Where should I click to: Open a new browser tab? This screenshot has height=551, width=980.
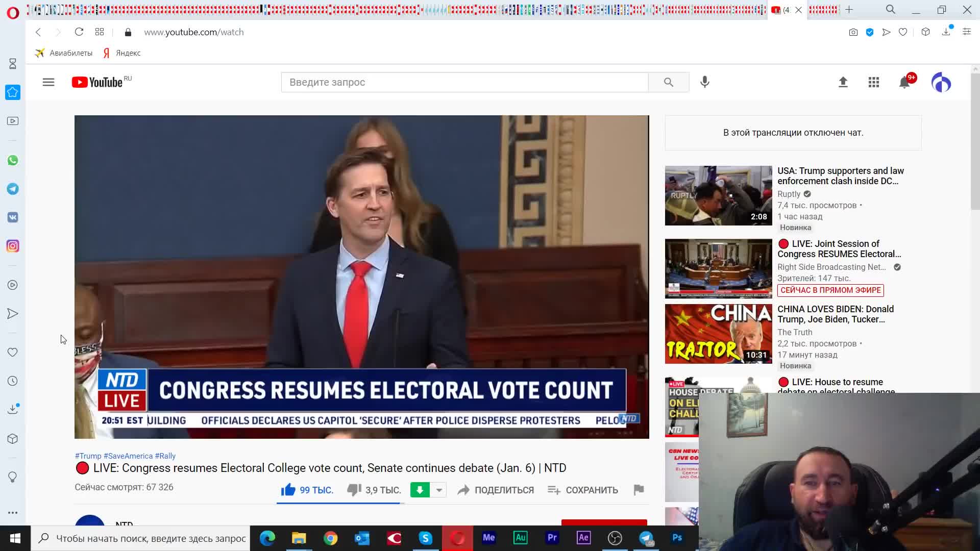pyautogui.click(x=849, y=10)
